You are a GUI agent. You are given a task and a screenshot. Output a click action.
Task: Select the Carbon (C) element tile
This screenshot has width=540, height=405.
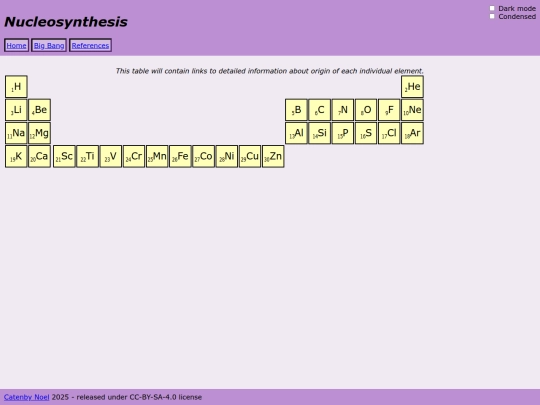[320, 110]
